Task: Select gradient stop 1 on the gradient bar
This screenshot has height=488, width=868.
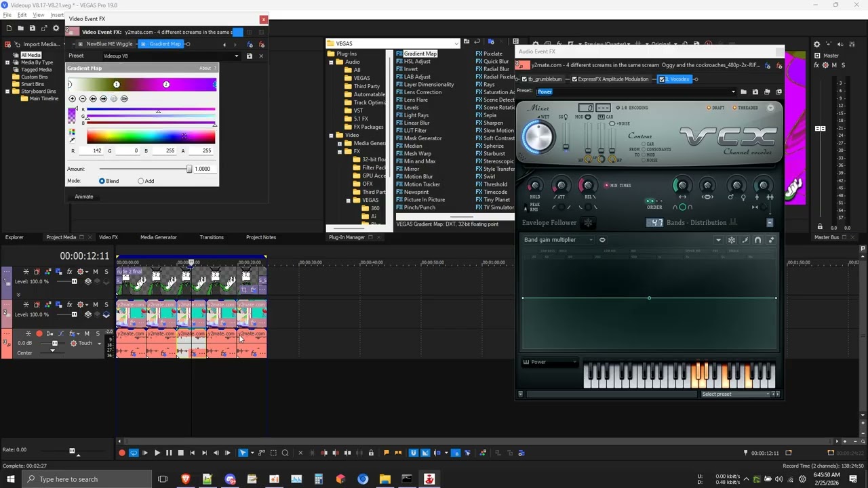Action: 117,85
